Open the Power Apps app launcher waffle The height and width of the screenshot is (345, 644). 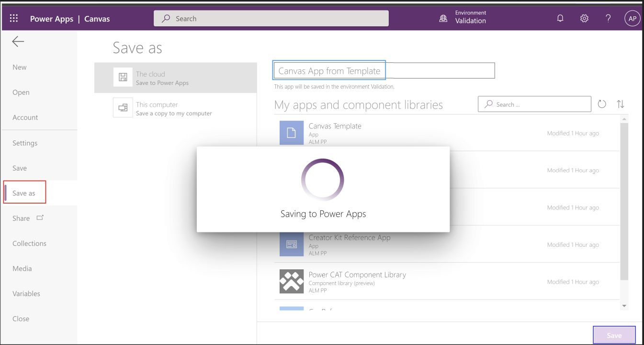[13, 18]
